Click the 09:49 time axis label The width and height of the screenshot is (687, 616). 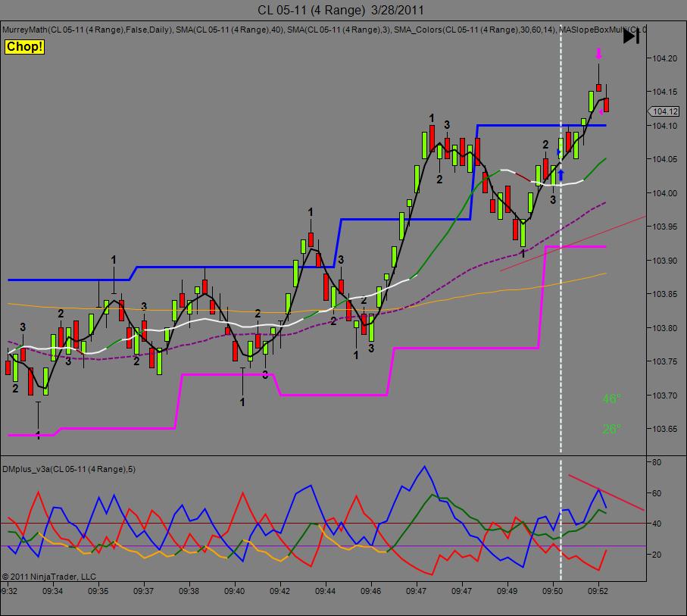(x=507, y=591)
